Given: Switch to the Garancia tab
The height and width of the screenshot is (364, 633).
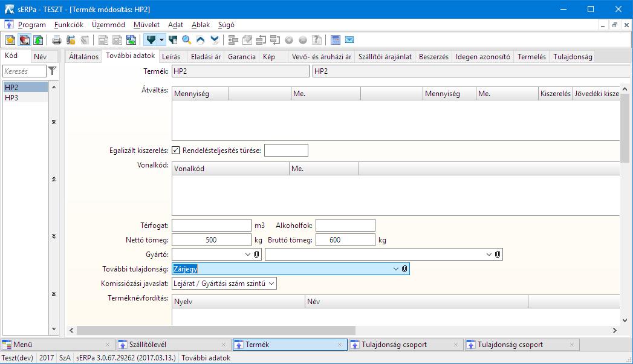Looking at the screenshot, I should click(241, 57).
